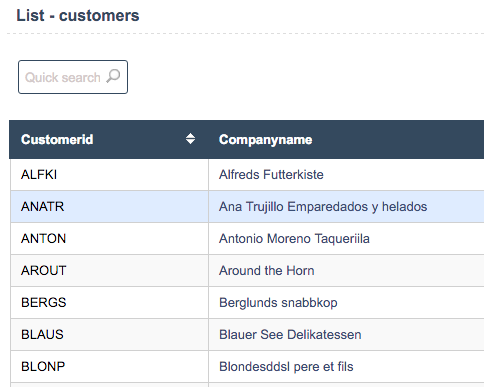Select the ANTON customer ID
The width and height of the screenshot is (484, 387).
point(44,239)
